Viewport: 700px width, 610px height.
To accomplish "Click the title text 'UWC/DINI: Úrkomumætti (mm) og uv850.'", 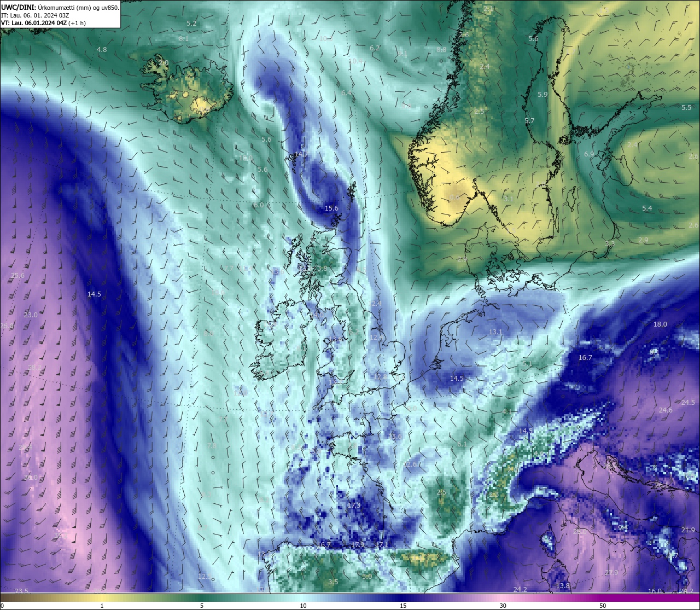I will 60,7.
